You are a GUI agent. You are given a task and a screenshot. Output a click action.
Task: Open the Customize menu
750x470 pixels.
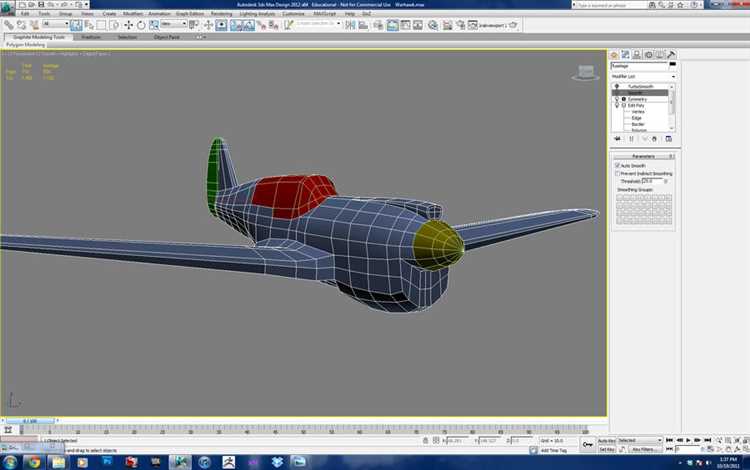[x=293, y=13]
